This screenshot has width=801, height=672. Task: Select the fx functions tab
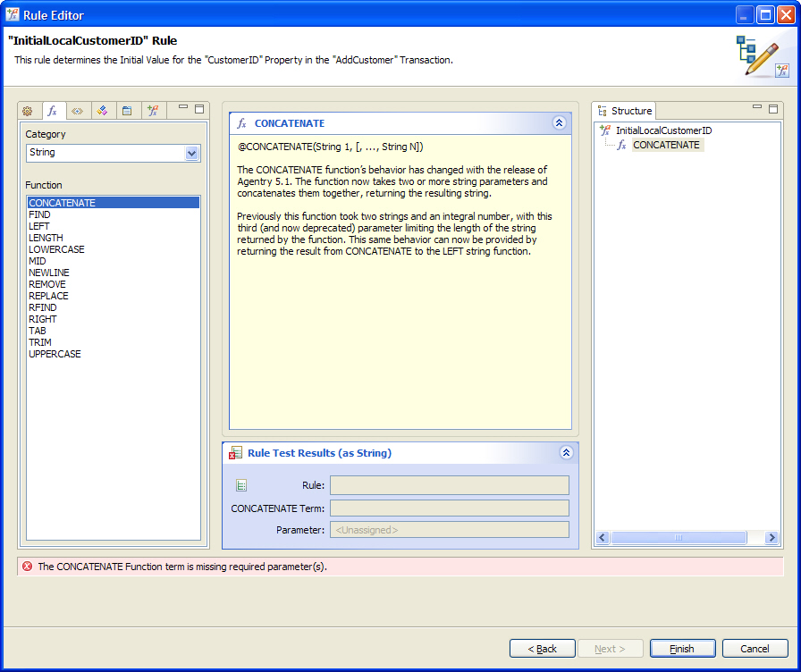(52, 111)
